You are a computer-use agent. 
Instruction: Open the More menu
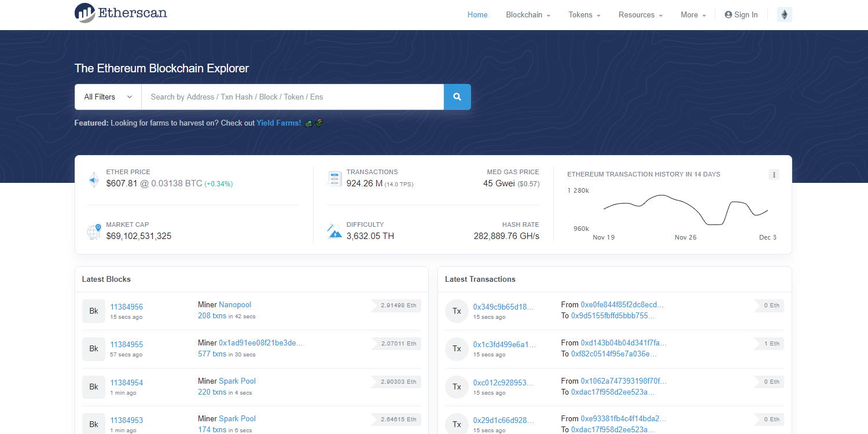point(693,15)
